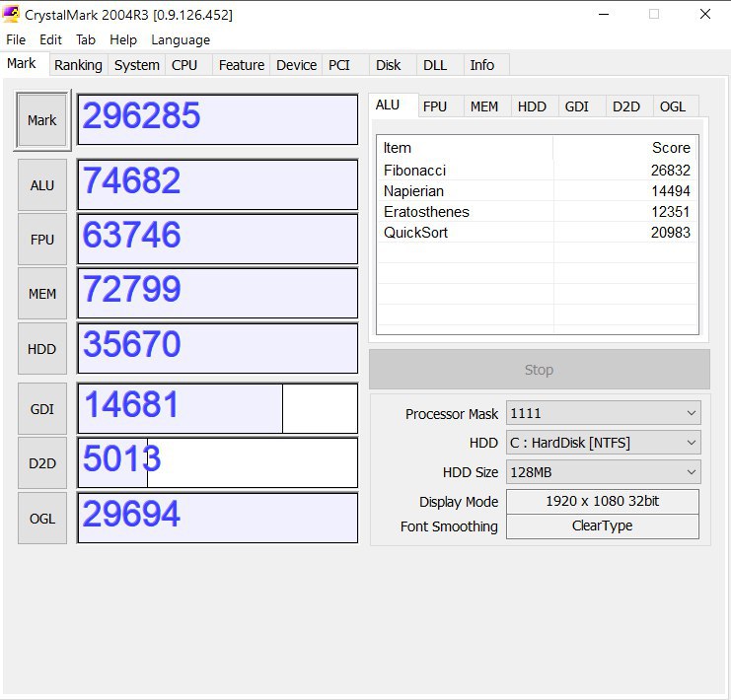
Task: Open the Language menu
Action: (x=180, y=39)
